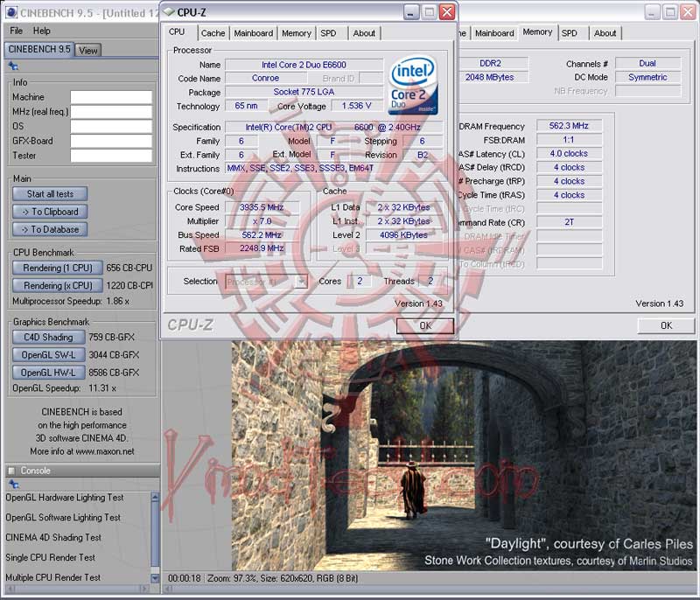Click the small icon under Console header
The height and width of the screenshot is (600, 700).
point(13,484)
